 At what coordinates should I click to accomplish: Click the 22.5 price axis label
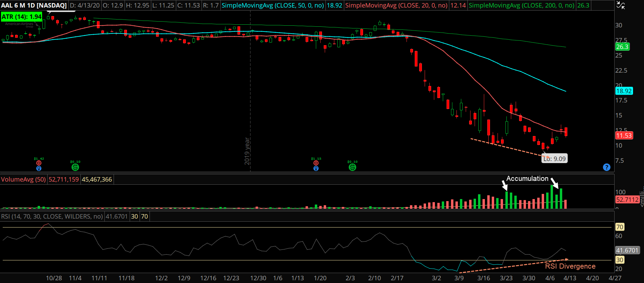(621, 70)
